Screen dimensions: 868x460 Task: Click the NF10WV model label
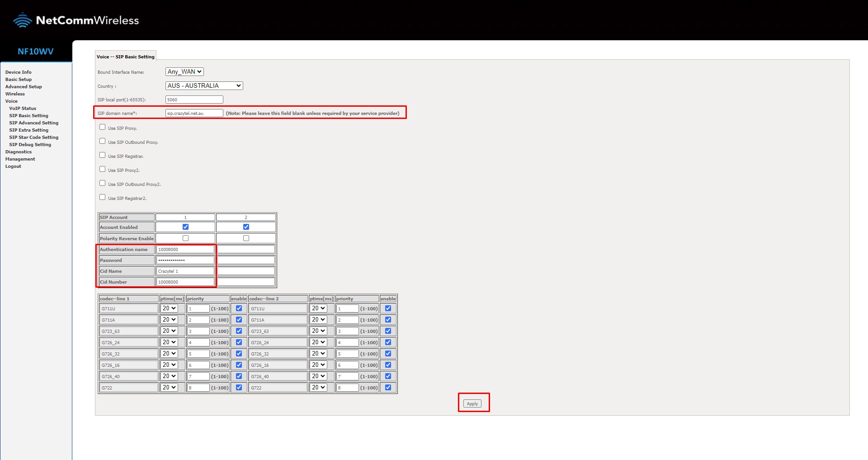coord(36,52)
